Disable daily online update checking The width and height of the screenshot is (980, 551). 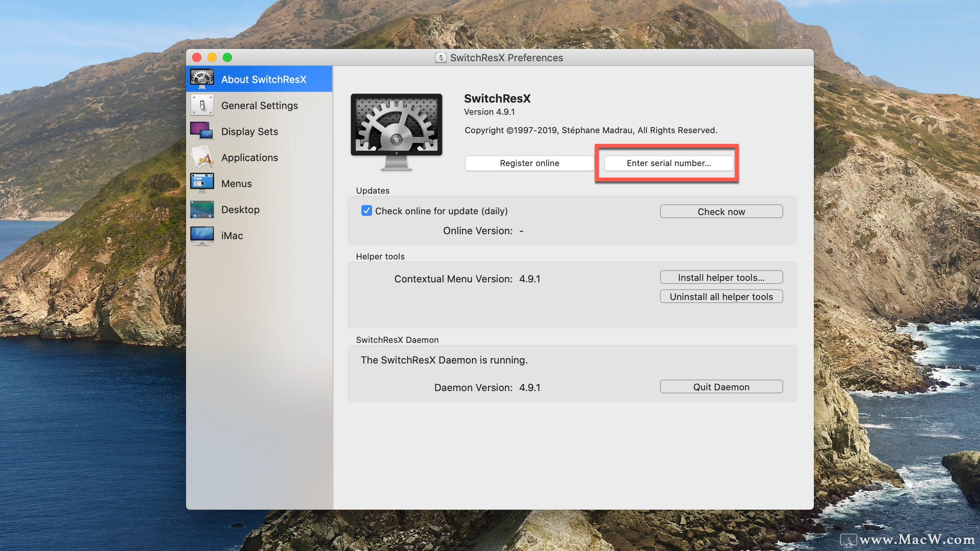[367, 210]
